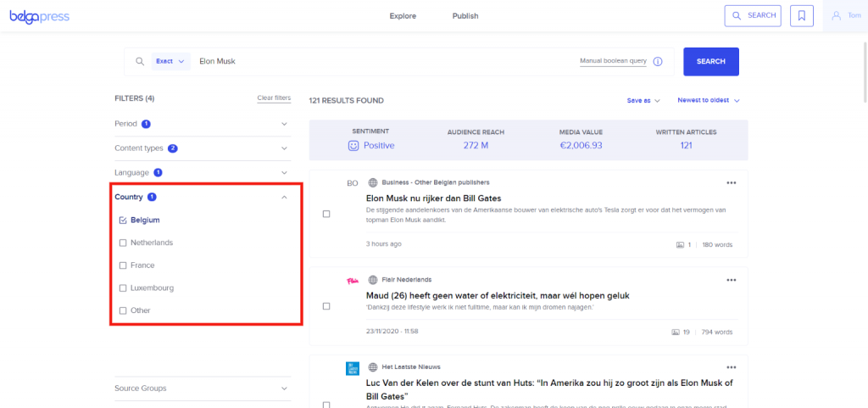Expand the Source Groups filter section

pyautogui.click(x=203, y=388)
